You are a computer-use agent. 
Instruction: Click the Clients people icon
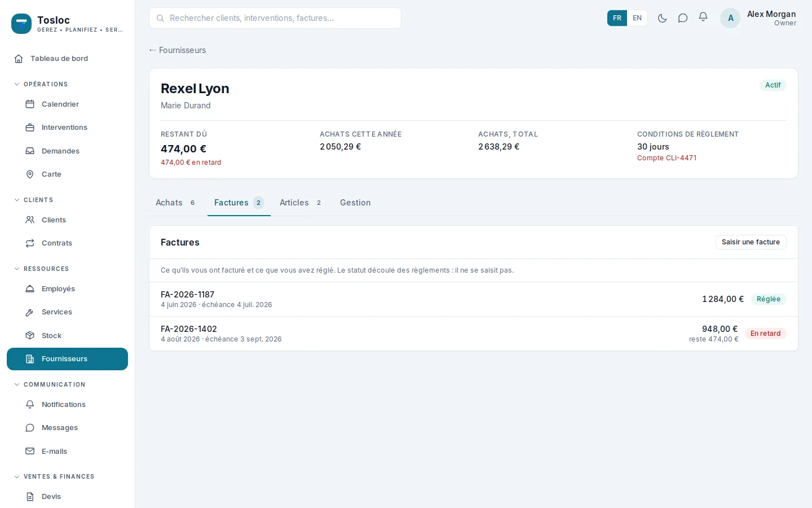point(30,220)
